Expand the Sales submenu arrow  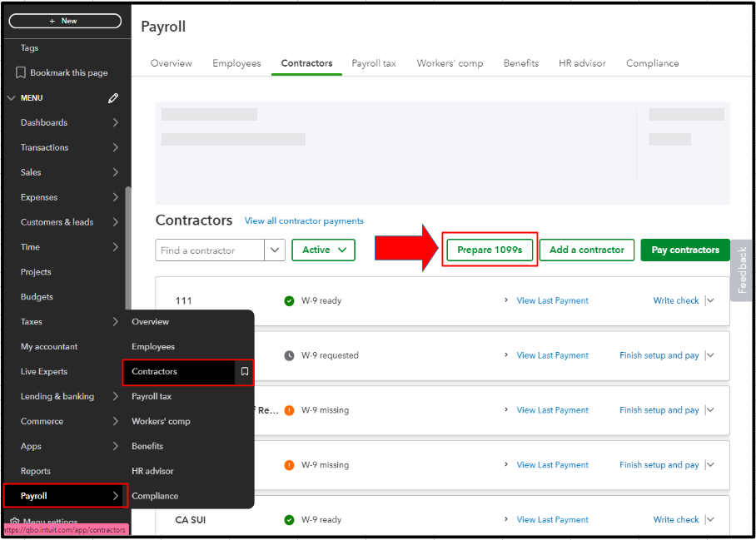(x=115, y=172)
